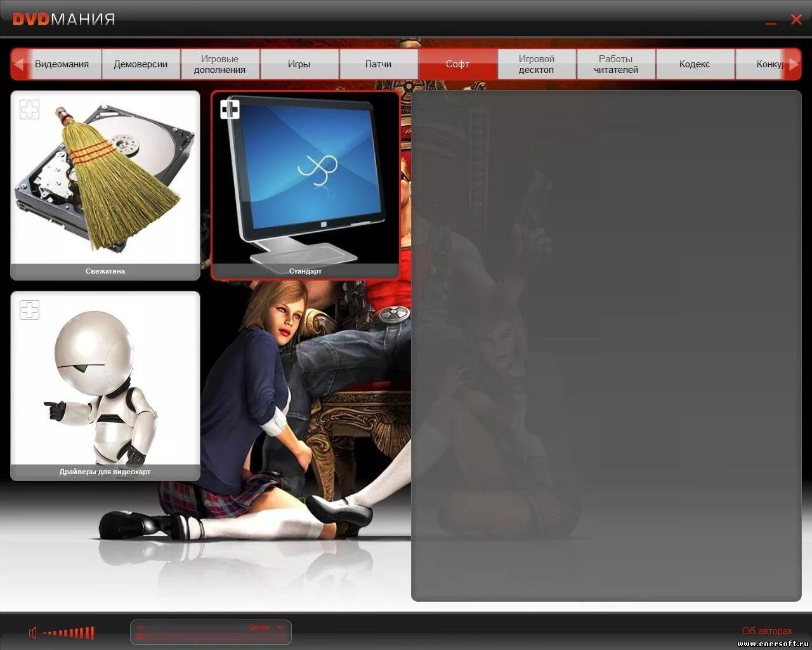Image resolution: width=812 pixels, height=650 pixels.
Task: Click the left arrow of the tab strip
Action: tap(19, 64)
